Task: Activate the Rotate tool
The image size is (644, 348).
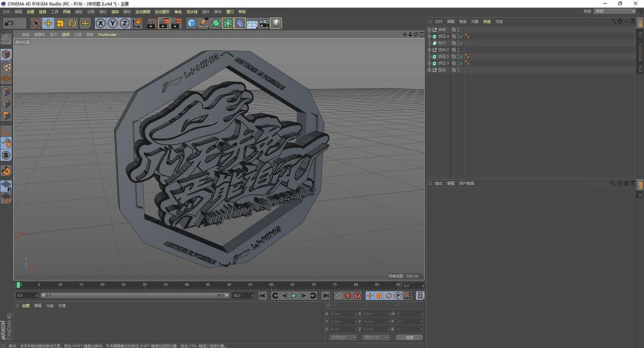Action: 72,23
